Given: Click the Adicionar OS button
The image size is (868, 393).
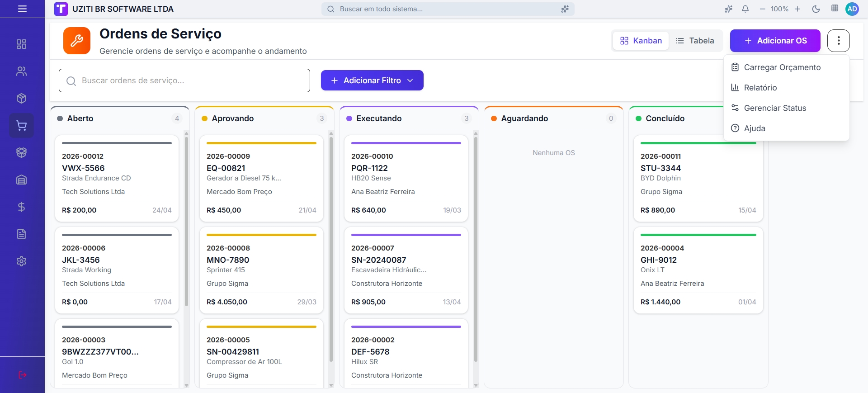Looking at the screenshot, I should pyautogui.click(x=775, y=41).
